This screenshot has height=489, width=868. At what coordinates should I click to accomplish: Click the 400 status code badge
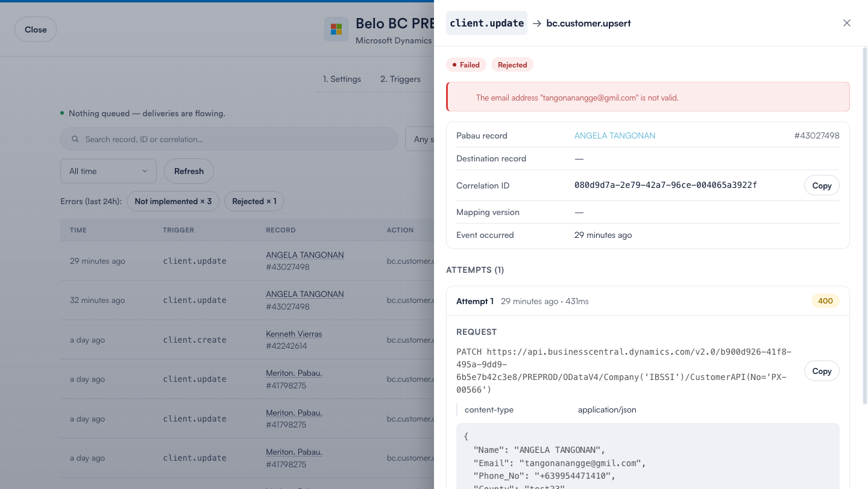(825, 301)
